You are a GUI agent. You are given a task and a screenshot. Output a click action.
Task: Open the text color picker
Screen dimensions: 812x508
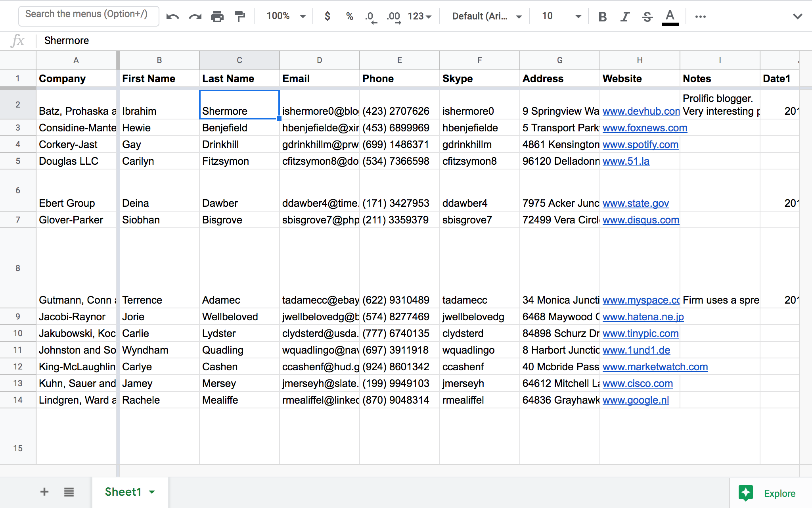pos(670,16)
